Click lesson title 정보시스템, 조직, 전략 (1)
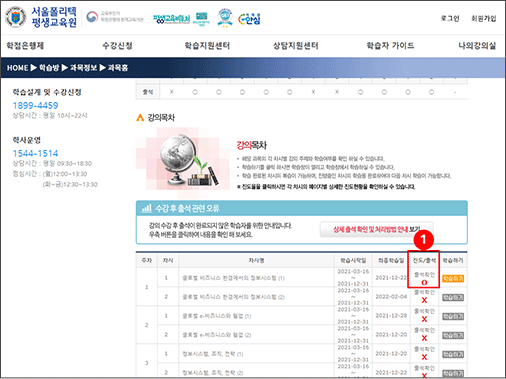The height and width of the screenshot is (379, 506). coord(213,354)
